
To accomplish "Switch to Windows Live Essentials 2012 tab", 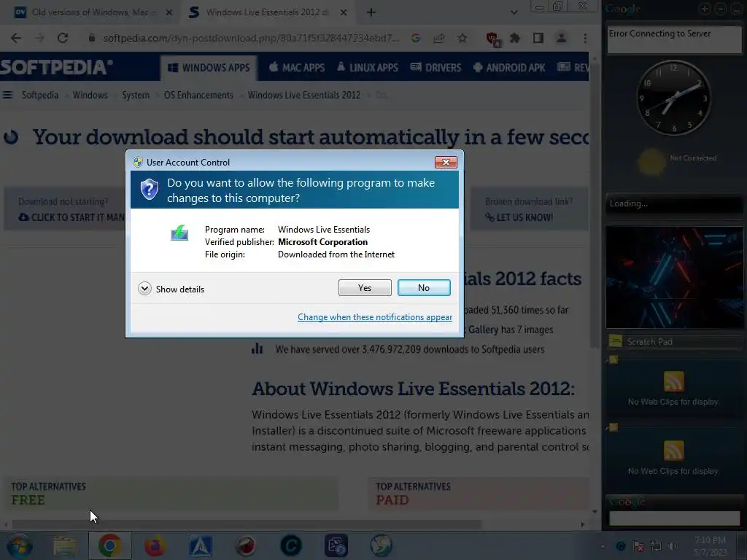I will (267, 12).
